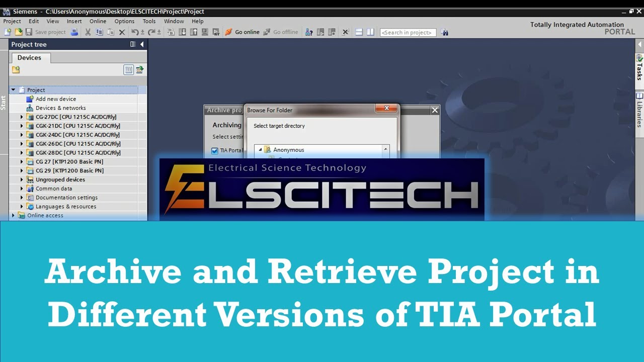
Task: Expand the CGK-28DC CPU node
Action: [x=22, y=153]
